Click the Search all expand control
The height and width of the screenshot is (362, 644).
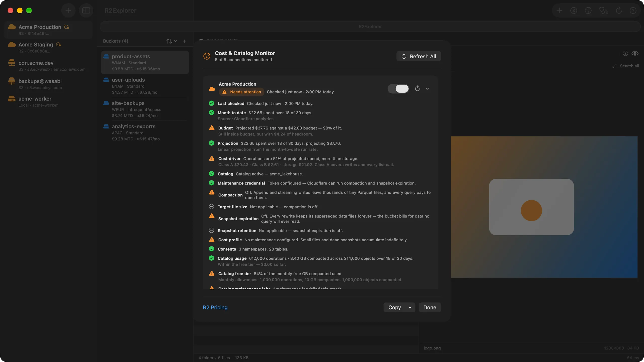626,66
